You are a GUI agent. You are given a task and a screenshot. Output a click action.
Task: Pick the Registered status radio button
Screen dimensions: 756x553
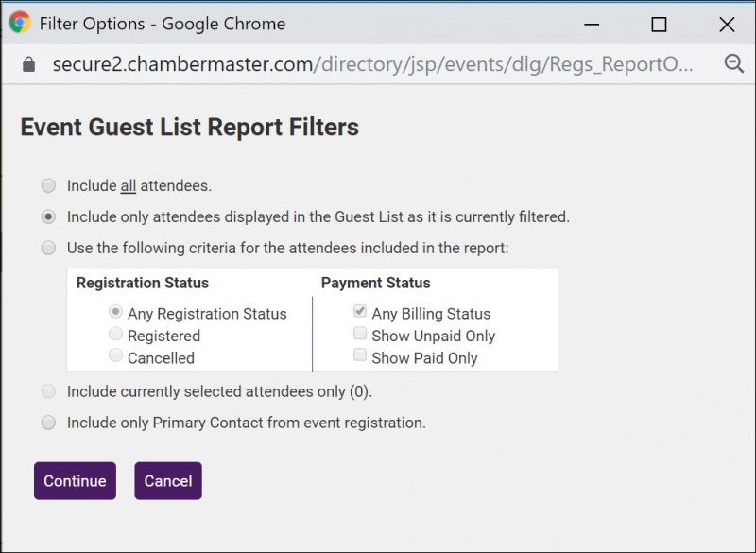(x=115, y=335)
